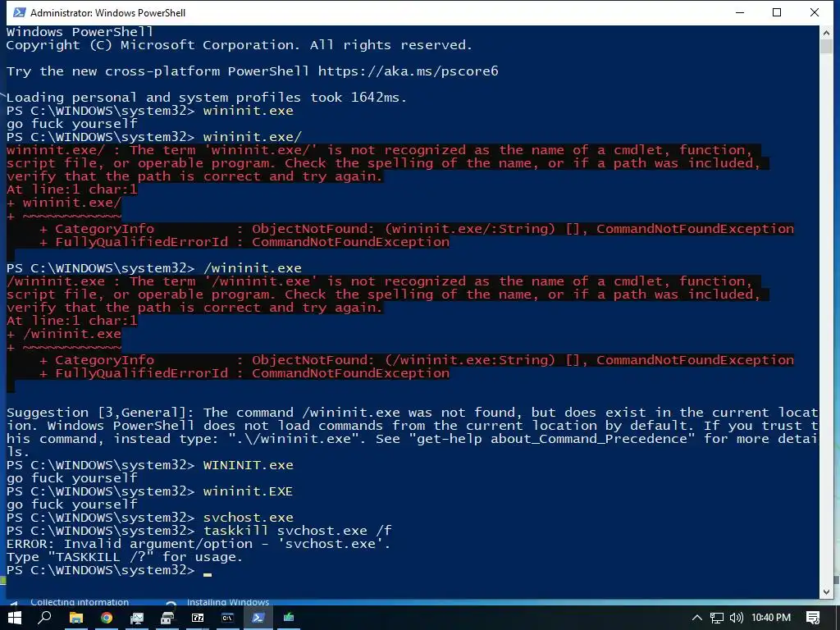840x630 pixels.
Task: Open the monitor-graph app on the taskbar
Action: [x=137, y=618]
